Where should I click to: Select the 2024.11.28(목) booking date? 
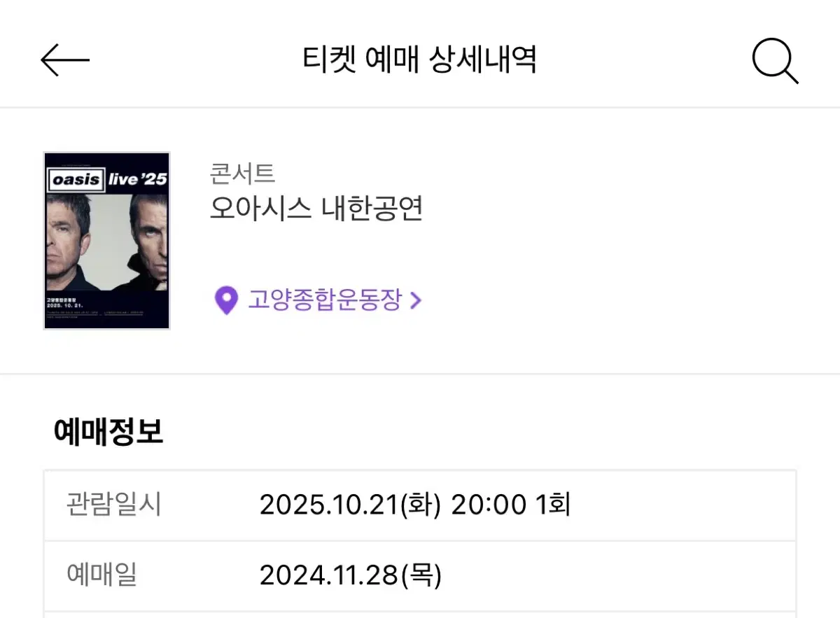(x=351, y=576)
